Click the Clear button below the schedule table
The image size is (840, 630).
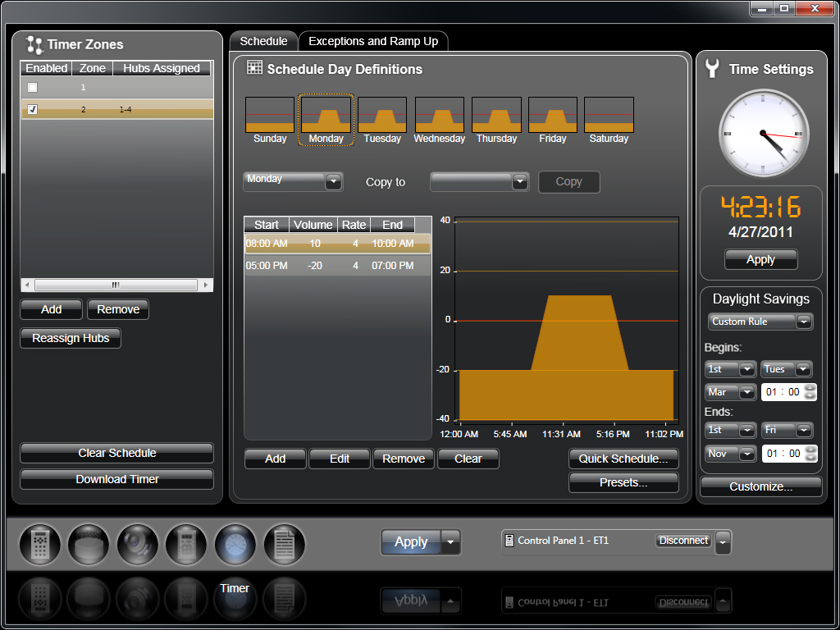point(468,459)
